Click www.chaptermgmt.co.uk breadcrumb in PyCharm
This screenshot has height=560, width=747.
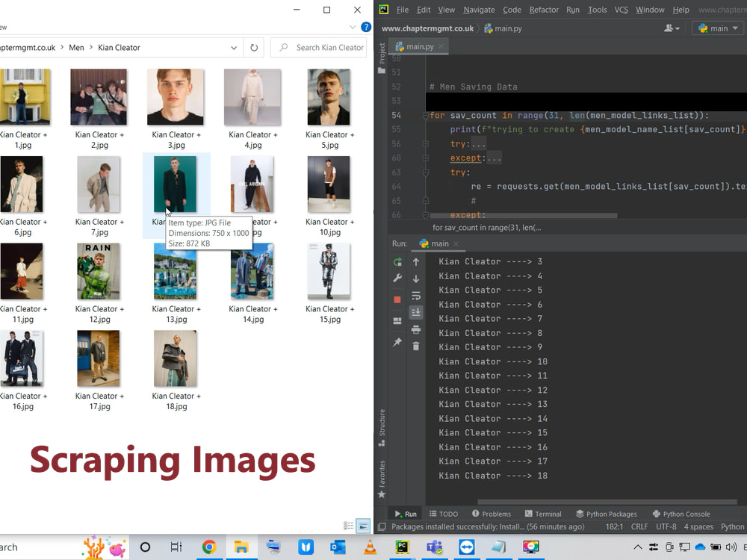[x=428, y=28]
